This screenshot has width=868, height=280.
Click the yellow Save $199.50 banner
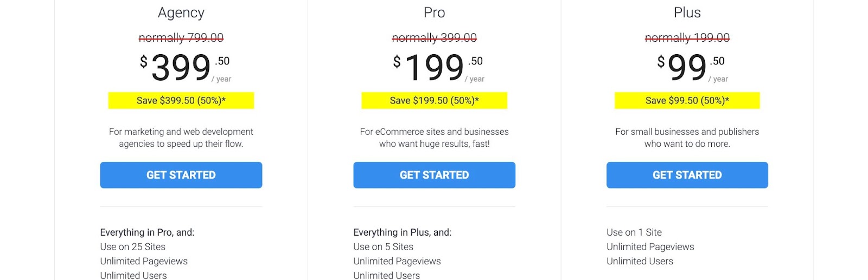click(x=434, y=100)
